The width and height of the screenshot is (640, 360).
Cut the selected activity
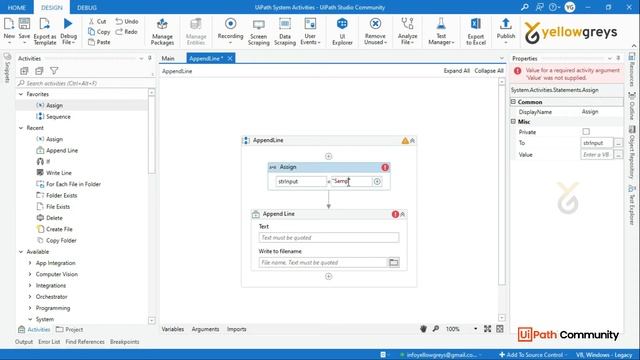pyautogui.click(x=98, y=21)
